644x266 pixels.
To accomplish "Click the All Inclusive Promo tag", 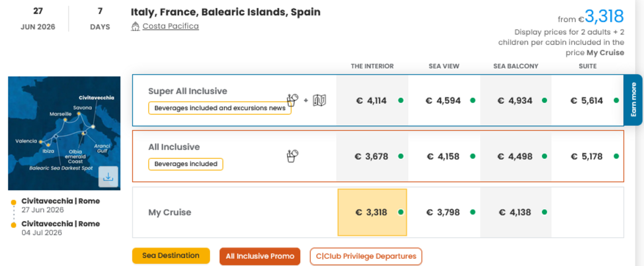I will [x=260, y=256].
